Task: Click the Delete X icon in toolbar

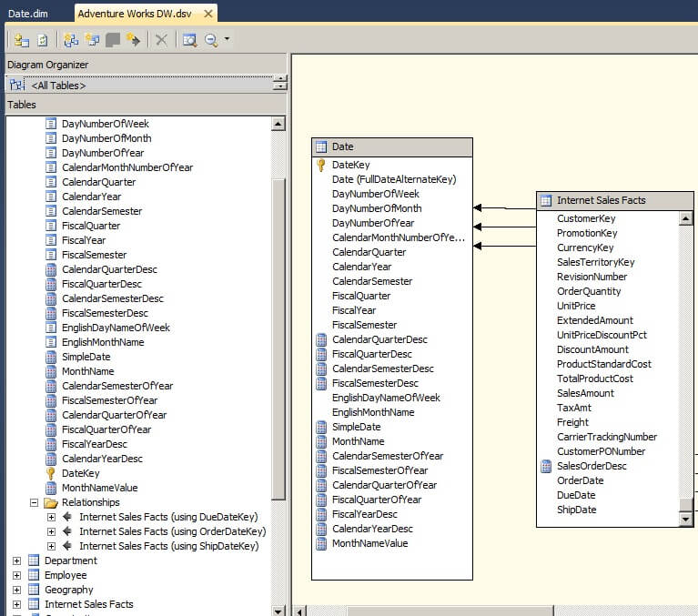Action: [161, 40]
